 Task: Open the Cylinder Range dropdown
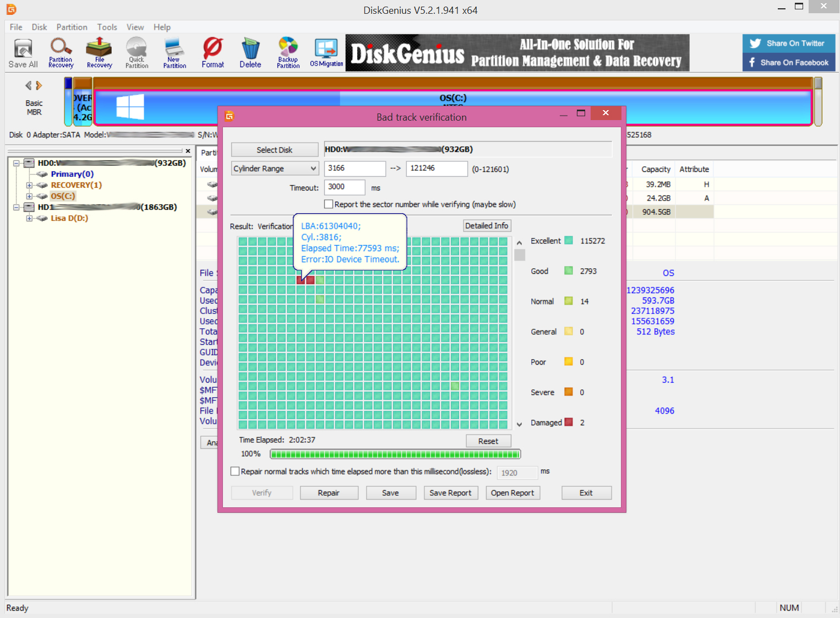275,169
